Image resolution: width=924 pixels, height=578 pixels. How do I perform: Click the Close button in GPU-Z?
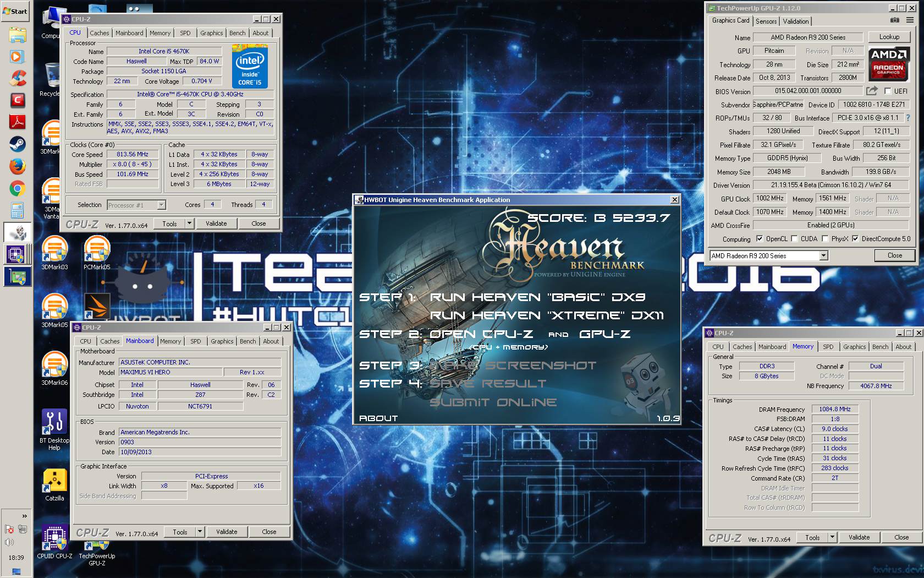[x=895, y=255]
